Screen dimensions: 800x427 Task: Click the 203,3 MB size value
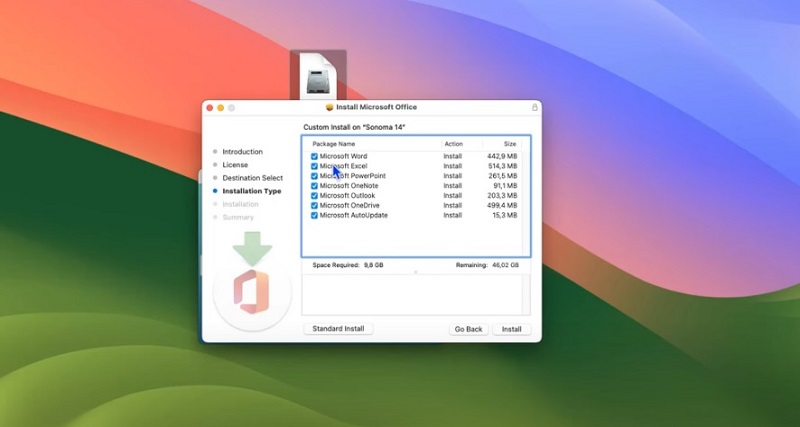[502, 195]
